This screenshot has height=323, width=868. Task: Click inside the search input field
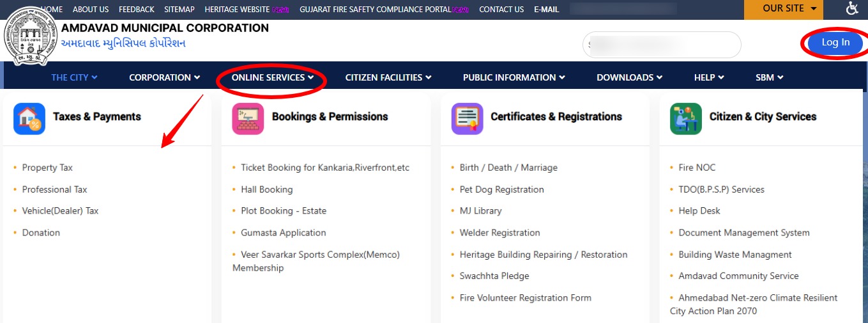661,45
